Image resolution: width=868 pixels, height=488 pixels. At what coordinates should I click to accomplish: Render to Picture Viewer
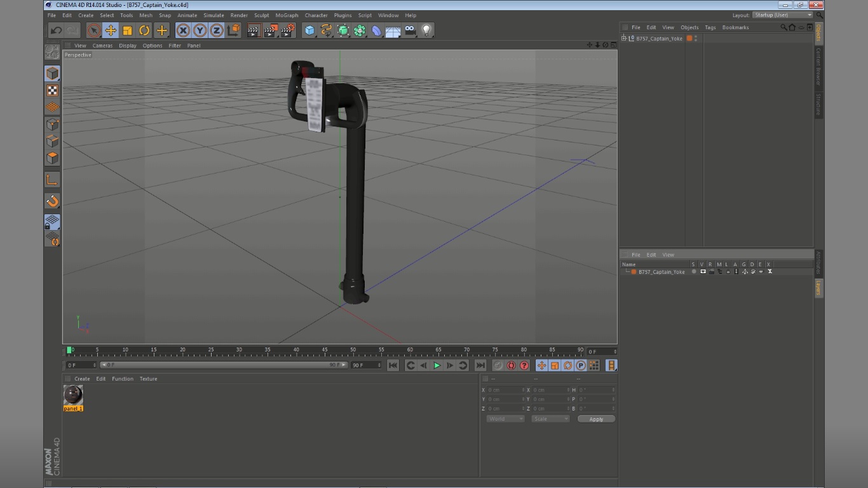271,30
